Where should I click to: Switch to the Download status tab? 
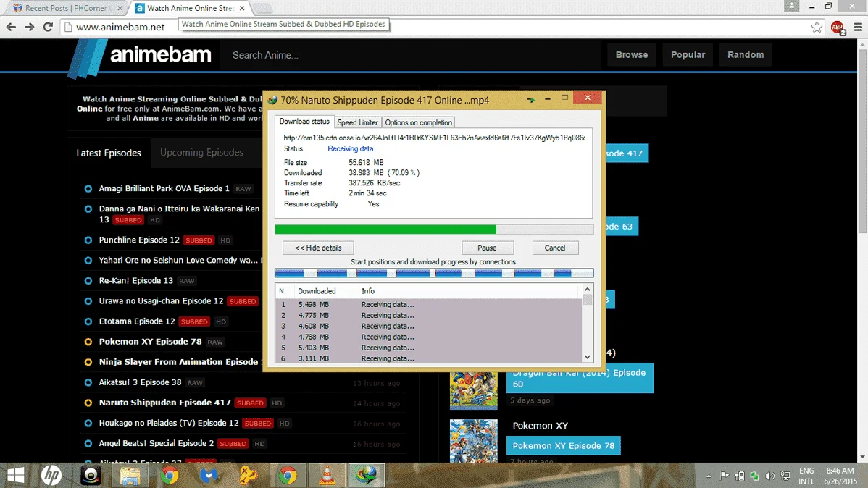tap(304, 122)
